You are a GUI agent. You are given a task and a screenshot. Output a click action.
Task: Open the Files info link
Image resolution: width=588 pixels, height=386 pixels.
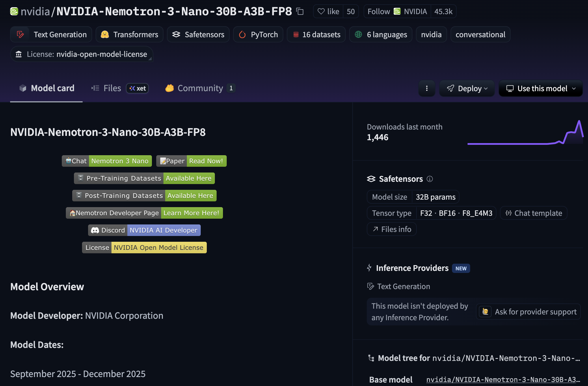click(392, 229)
